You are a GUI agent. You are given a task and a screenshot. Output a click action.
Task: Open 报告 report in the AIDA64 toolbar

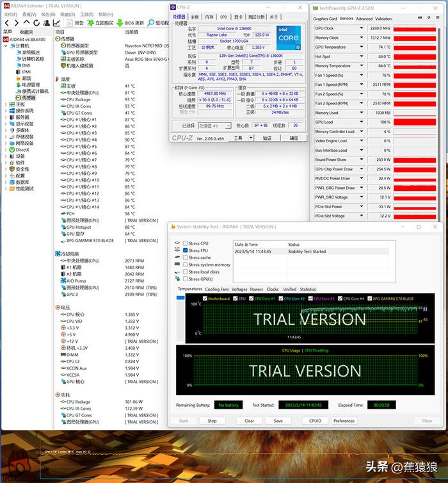click(x=76, y=23)
